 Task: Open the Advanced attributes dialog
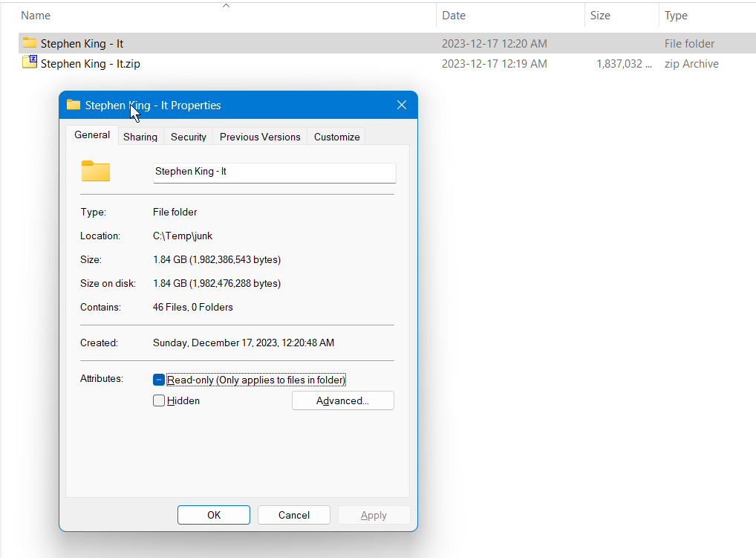click(342, 400)
